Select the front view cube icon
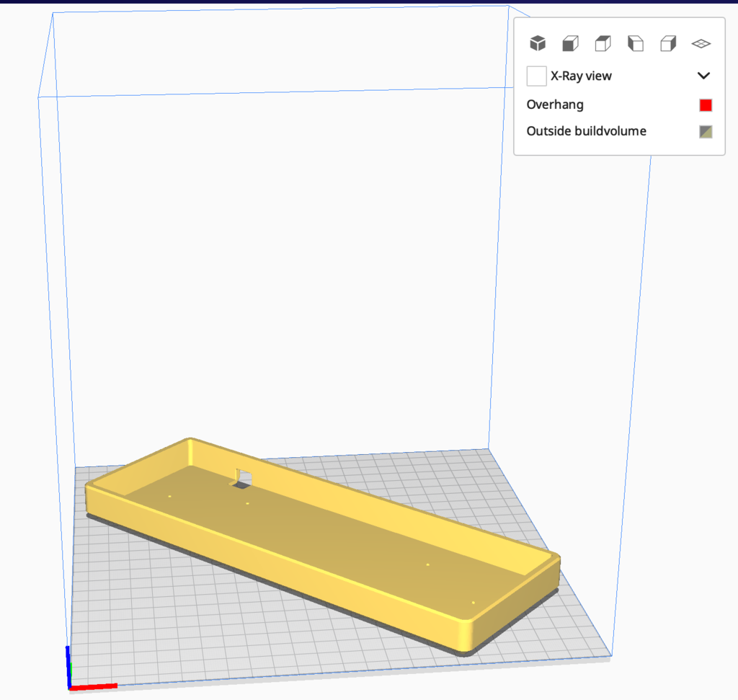Viewport: 738px width, 700px height. point(571,43)
